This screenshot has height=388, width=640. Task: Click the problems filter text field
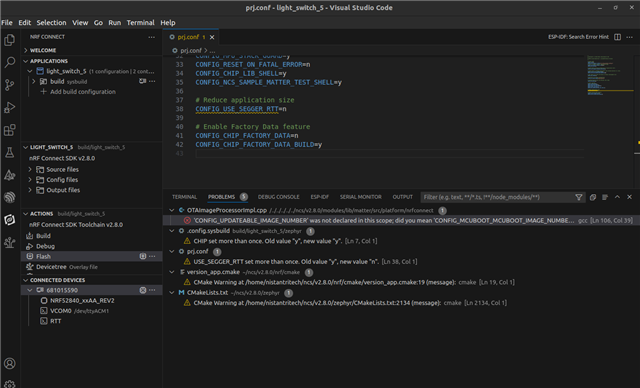click(497, 197)
